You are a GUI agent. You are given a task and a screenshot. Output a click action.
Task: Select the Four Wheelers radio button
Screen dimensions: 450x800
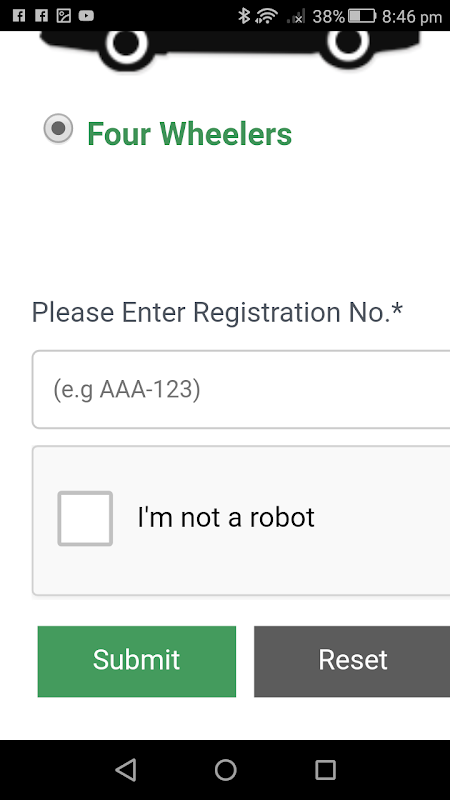[x=58, y=129]
